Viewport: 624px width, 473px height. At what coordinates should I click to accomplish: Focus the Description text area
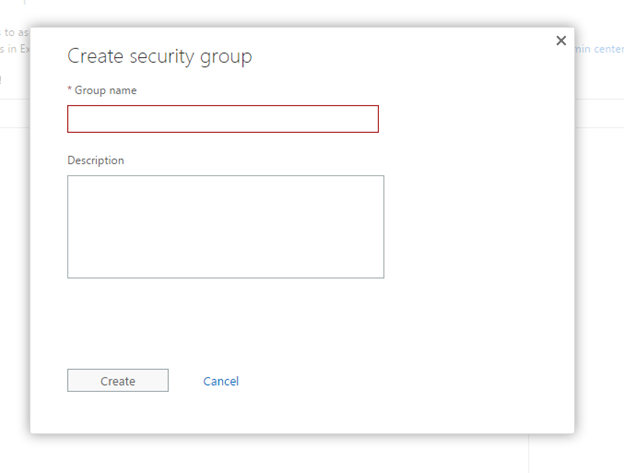pos(225,226)
